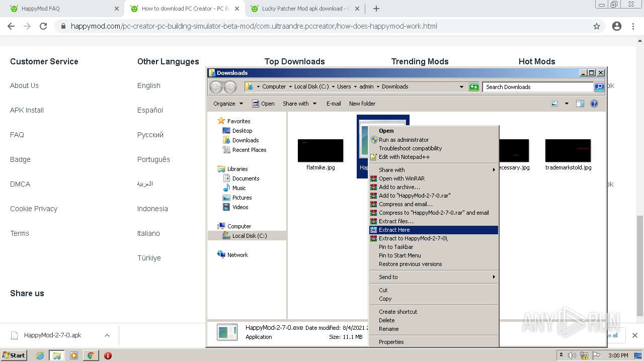
Task: Click the search magnifier icon in Explorer
Action: tap(599, 87)
